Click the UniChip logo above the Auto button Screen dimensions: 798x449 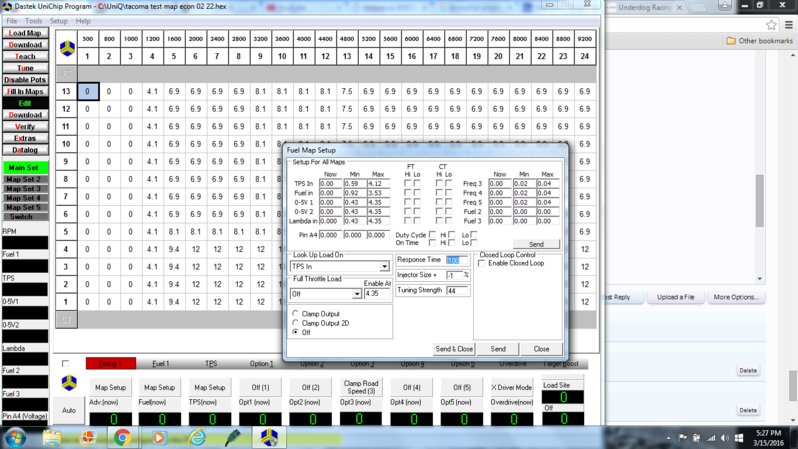(69, 382)
